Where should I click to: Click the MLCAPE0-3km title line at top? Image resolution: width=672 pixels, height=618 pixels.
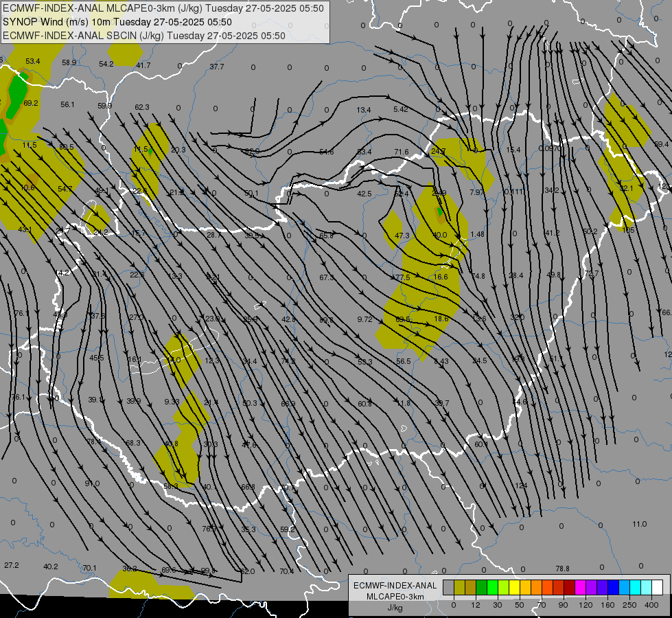(163, 8)
